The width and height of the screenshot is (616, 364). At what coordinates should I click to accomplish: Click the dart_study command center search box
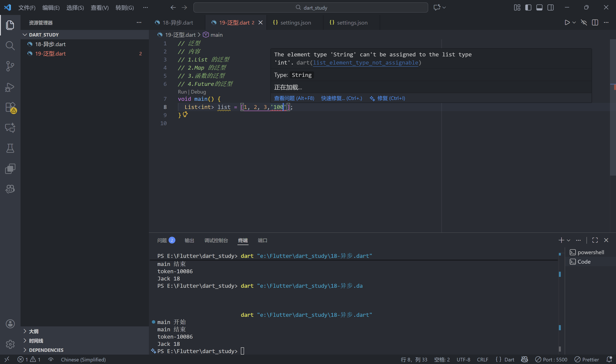(311, 8)
